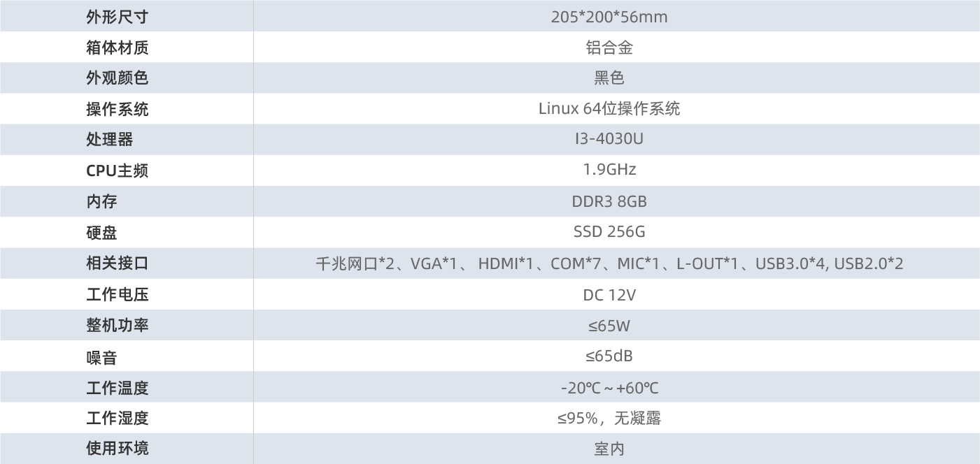
Task: Click the CPU主频 label
Action: [x=117, y=171]
